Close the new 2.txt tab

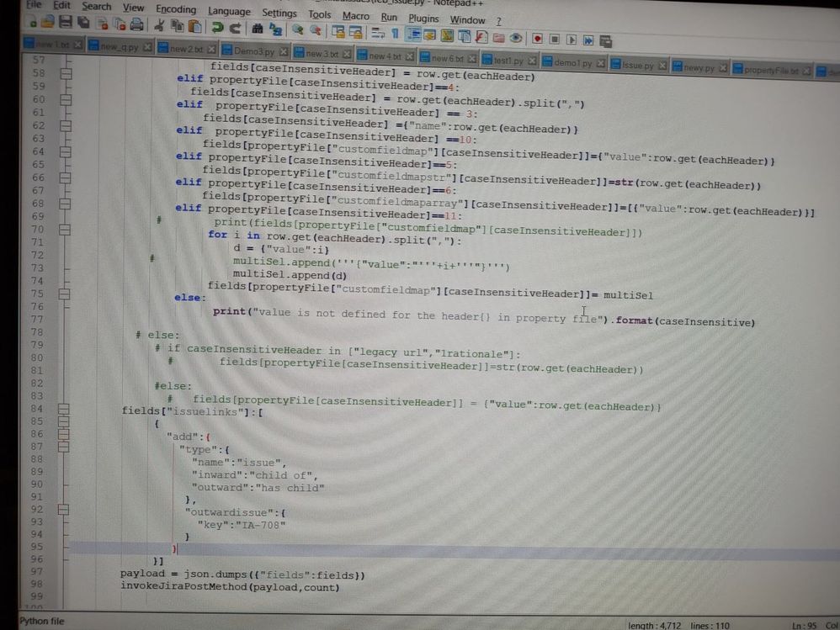pyautogui.click(x=212, y=50)
